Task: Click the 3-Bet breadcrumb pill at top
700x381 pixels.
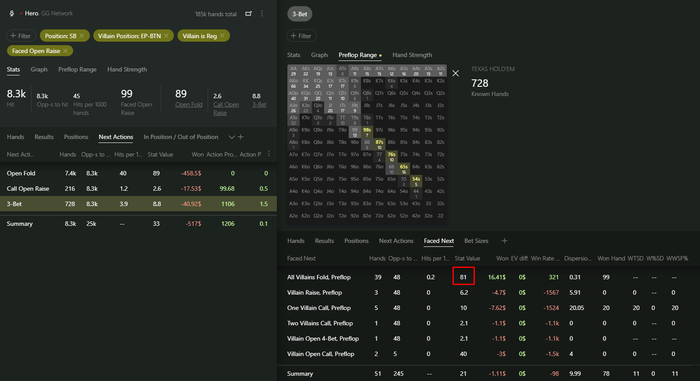Action: pyautogui.click(x=300, y=14)
